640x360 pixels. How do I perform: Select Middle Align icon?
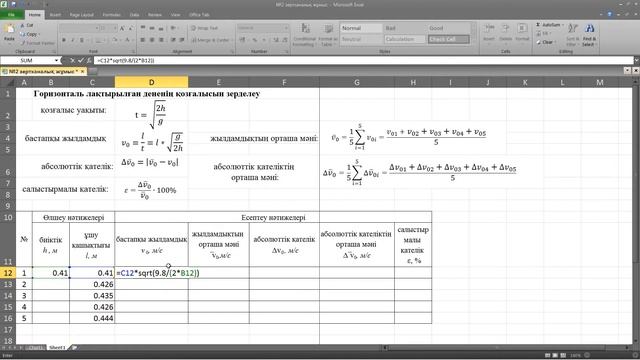(152, 28)
